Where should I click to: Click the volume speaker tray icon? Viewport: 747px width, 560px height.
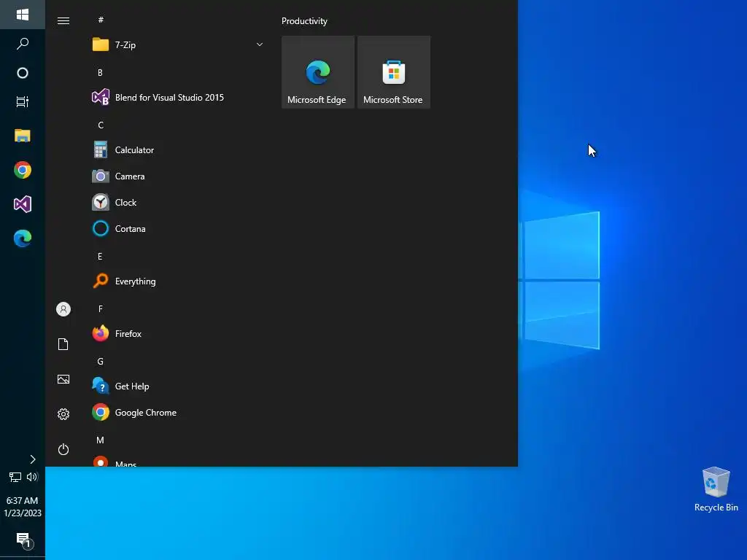[x=32, y=477]
